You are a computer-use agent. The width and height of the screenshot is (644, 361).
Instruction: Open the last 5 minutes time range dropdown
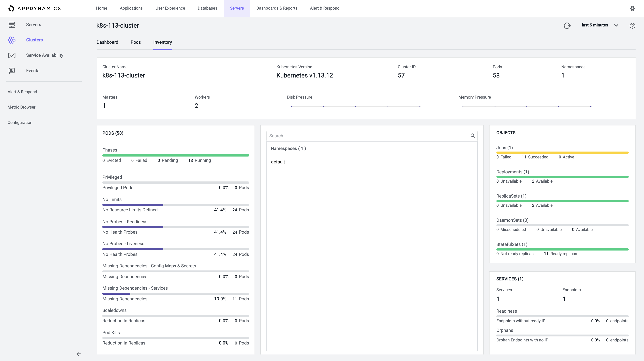pyautogui.click(x=600, y=25)
